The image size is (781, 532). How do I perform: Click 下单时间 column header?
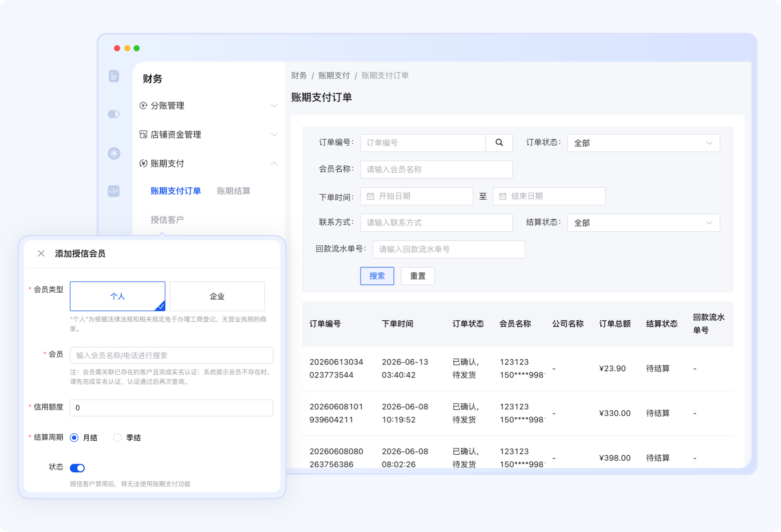pos(398,324)
